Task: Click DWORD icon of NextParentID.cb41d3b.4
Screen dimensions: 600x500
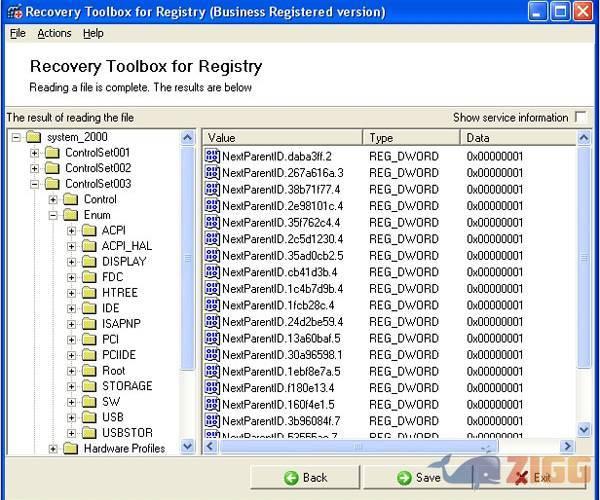Action: tap(212, 272)
